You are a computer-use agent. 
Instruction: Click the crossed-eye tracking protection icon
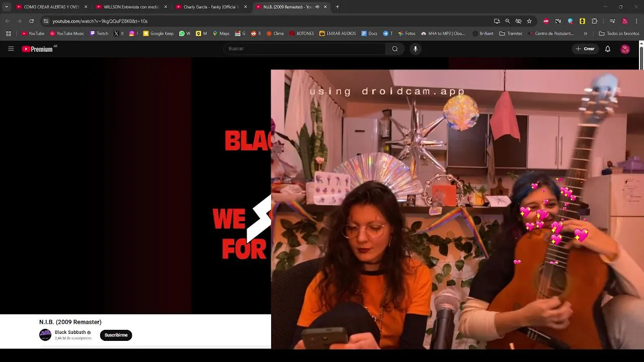pyautogui.click(x=518, y=21)
